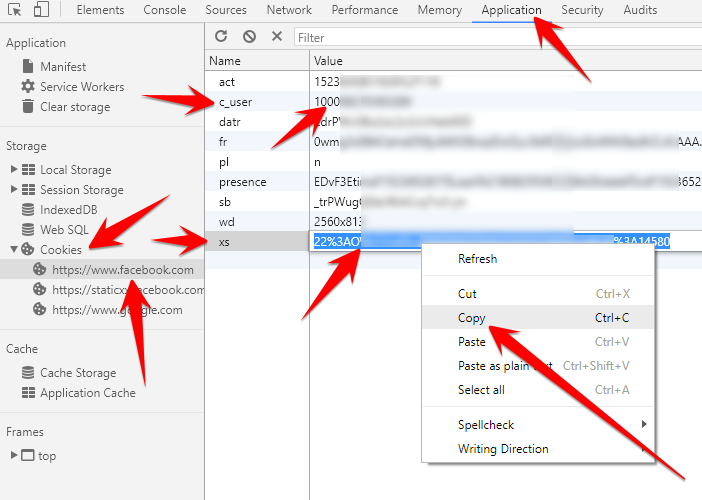The image size is (702, 500).
Task: Select IndexedDB in the Storage section
Action: [69, 210]
